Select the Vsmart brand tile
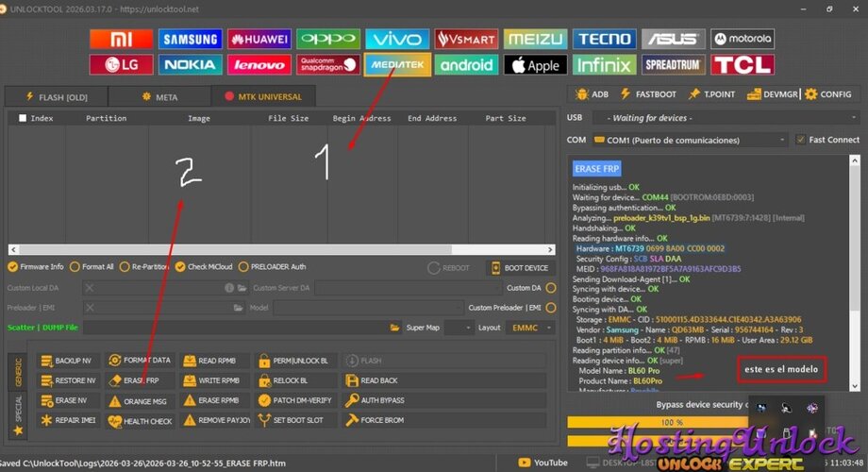868x472 pixels. [466, 39]
